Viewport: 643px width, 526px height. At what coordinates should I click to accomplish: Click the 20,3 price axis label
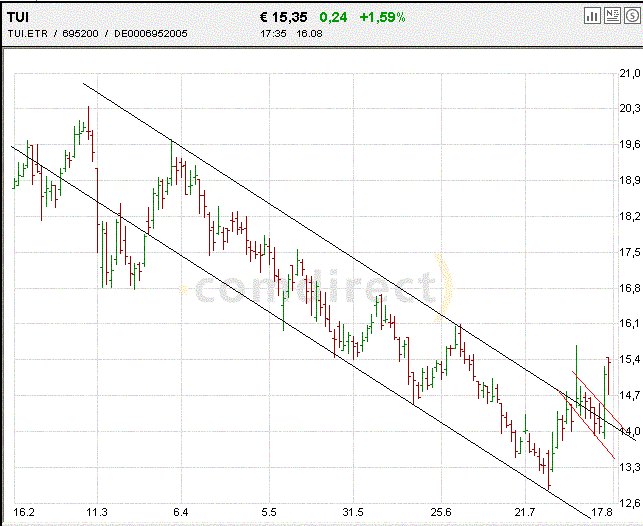coord(629,108)
